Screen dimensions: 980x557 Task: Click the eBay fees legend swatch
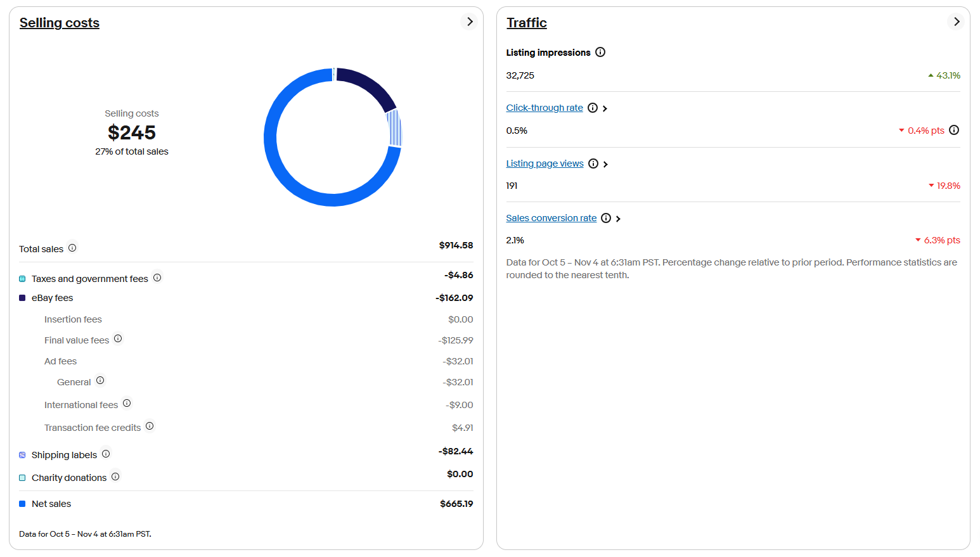[22, 298]
